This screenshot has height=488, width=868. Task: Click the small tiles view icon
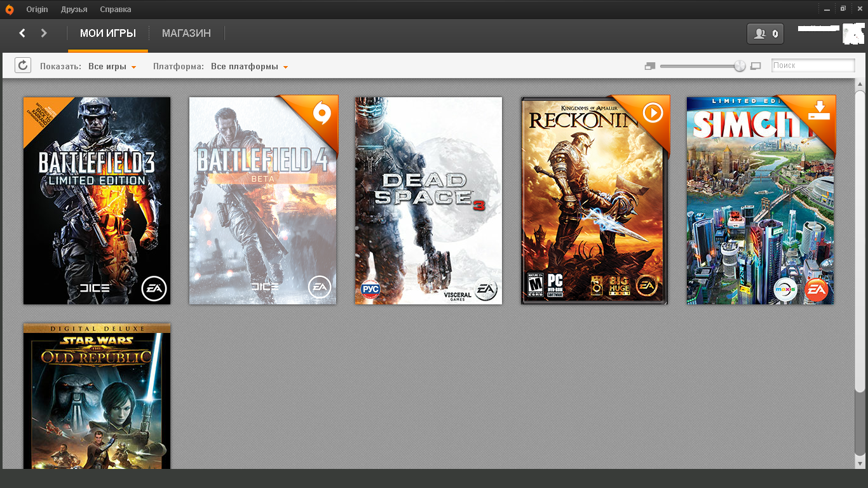649,66
